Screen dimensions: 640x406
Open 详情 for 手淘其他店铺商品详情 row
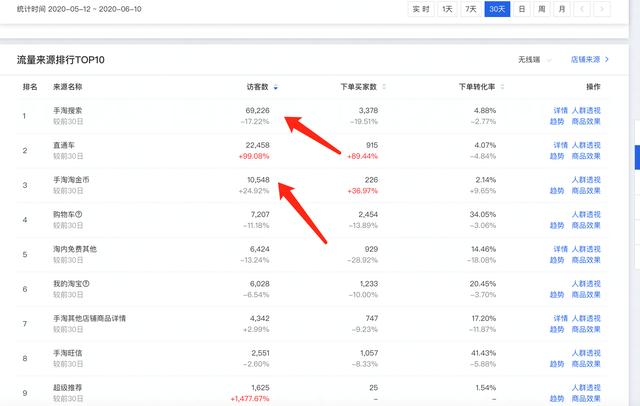[x=560, y=319]
